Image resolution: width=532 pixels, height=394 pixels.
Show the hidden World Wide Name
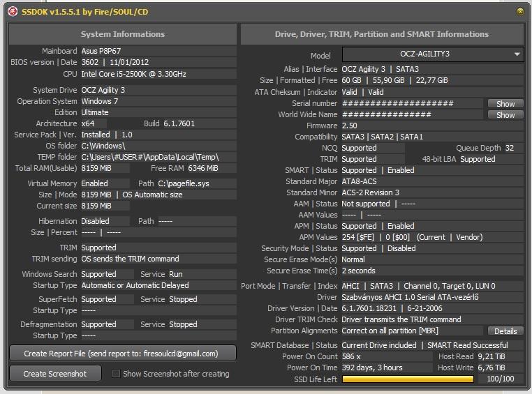(x=505, y=115)
